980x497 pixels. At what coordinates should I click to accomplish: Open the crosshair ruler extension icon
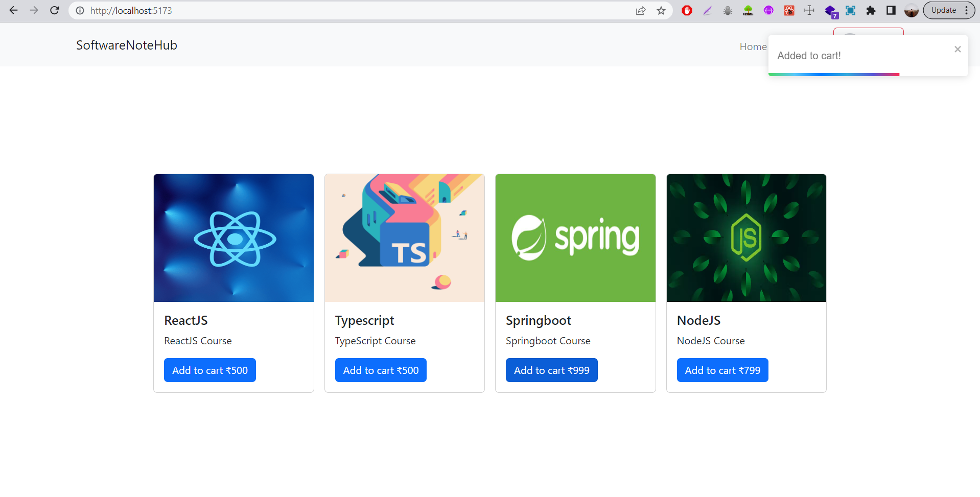809,10
